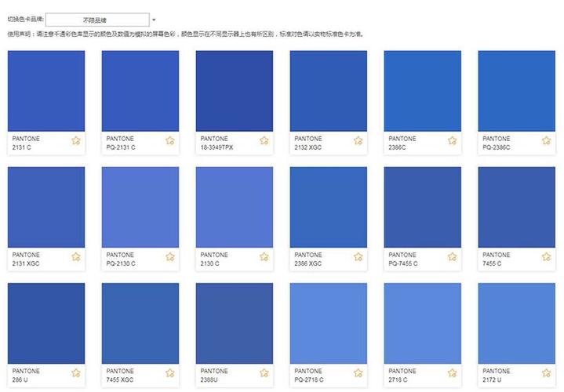Choose the lighter PQ-2130 C swatch
564x392 pixels.
tap(140, 207)
